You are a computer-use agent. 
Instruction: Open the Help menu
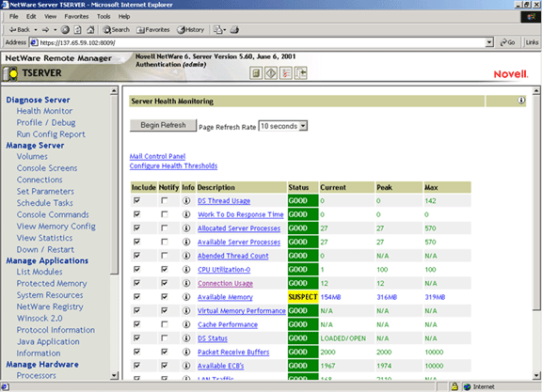(124, 16)
